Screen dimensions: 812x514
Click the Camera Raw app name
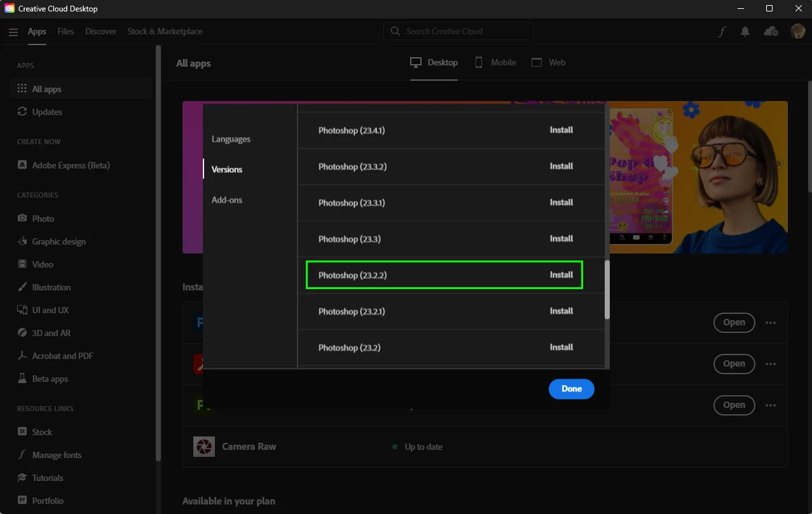(x=249, y=447)
